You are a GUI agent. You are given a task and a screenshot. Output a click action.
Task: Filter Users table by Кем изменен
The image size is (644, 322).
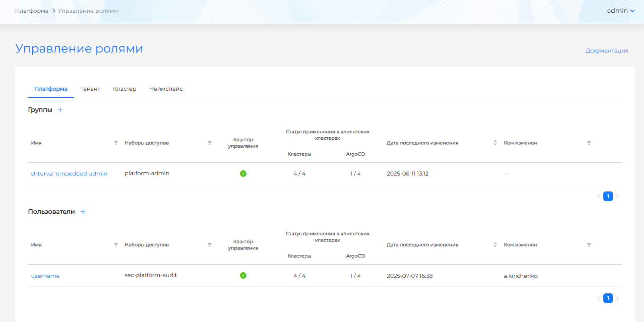(589, 245)
